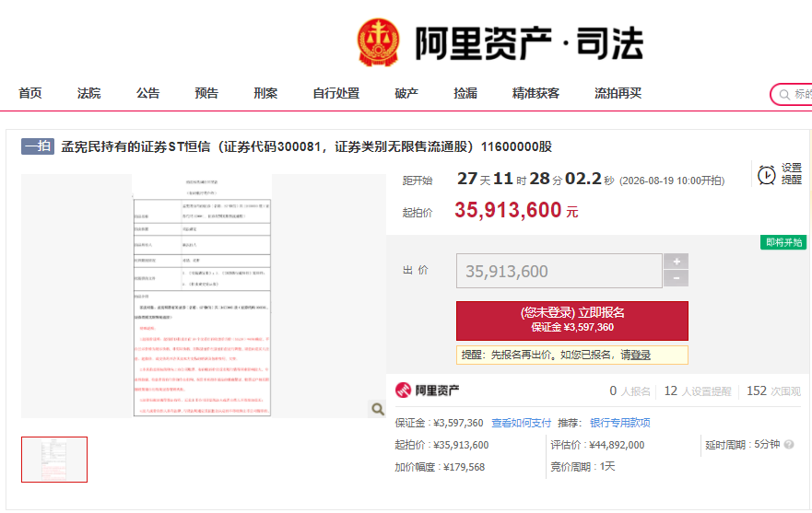Open the 破产 nav item
This screenshot has height=513, width=812.
[x=406, y=93]
